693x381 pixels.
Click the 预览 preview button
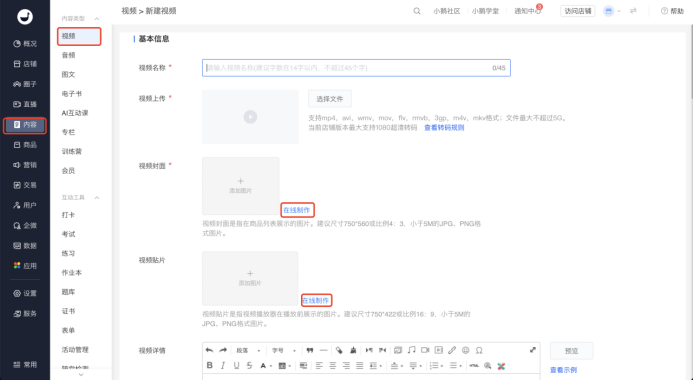[x=571, y=351]
